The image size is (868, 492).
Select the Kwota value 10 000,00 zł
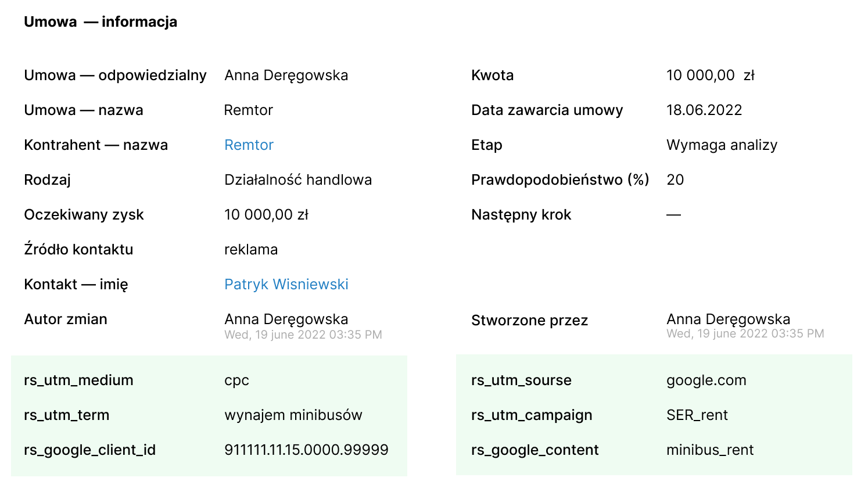click(x=710, y=76)
